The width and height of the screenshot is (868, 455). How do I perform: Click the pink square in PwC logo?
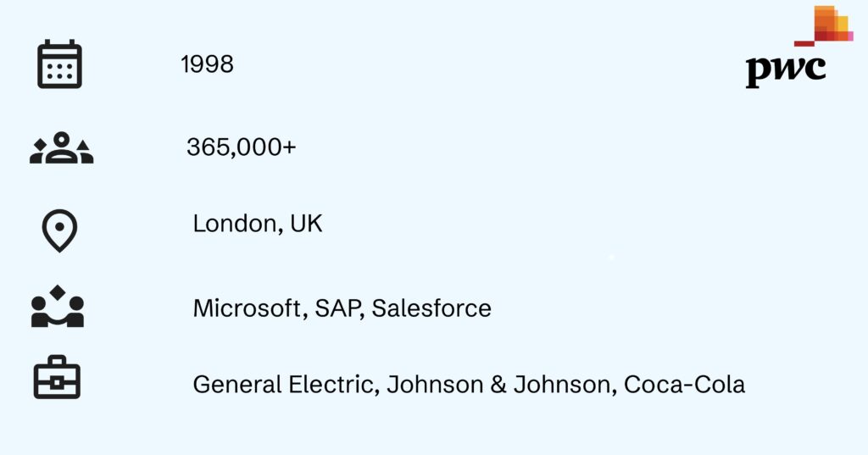pyautogui.click(x=850, y=36)
